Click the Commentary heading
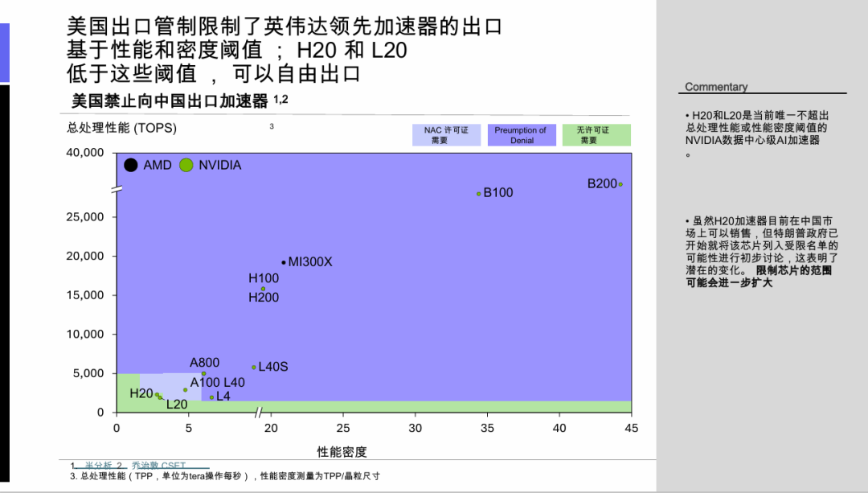This screenshot has width=868, height=493. pyautogui.click(x=716, y=87)
